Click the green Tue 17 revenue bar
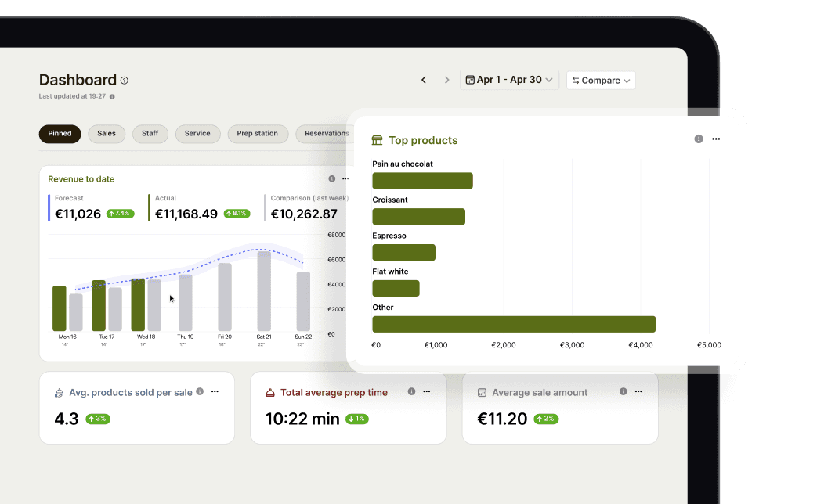This screenshot has width=835, height=504. coord(99,305)
